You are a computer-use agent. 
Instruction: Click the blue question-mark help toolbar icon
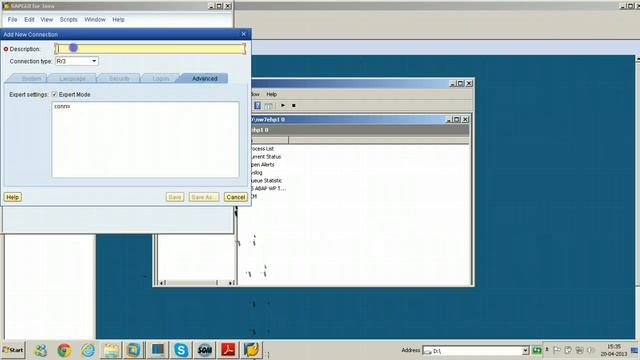[x=257, y=105]
